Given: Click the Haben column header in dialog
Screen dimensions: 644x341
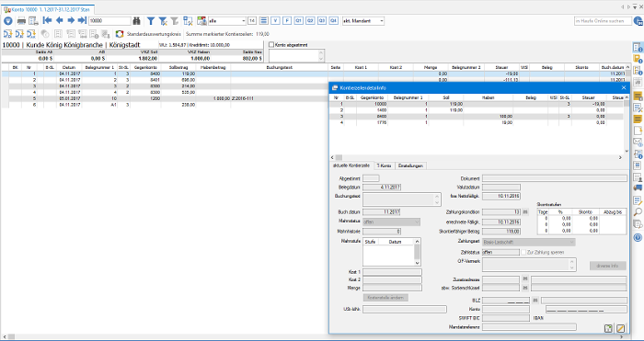Looking at the screenshot, I should (x=489, y=97).
